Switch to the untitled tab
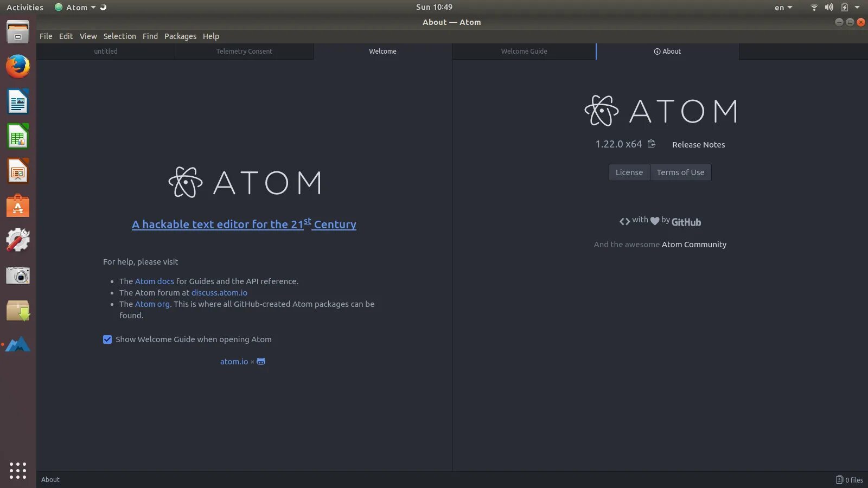 tap(106, 52)
